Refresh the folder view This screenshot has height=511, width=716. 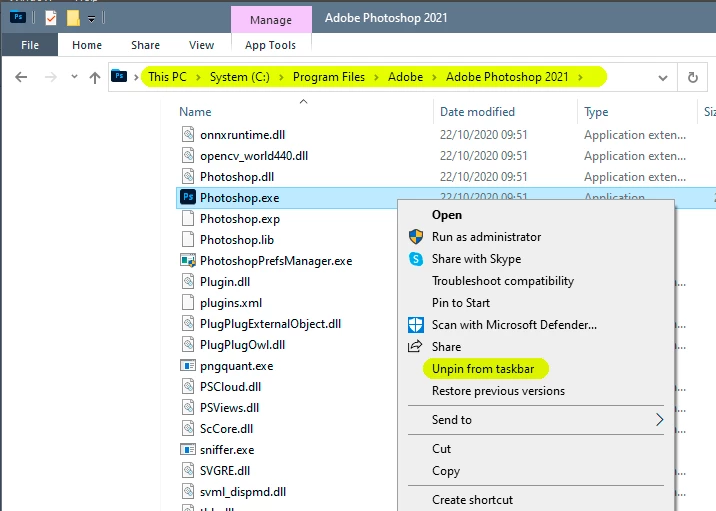tap(693, 77)
